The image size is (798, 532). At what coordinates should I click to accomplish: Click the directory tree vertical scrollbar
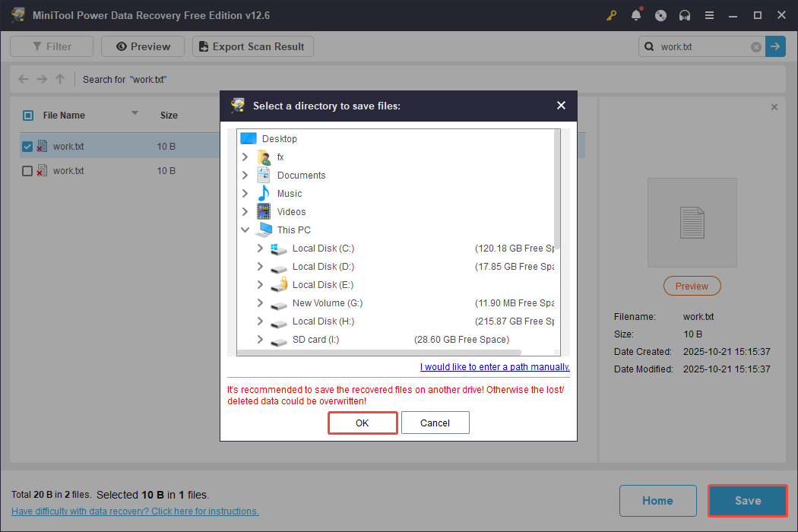coord(556,190)
